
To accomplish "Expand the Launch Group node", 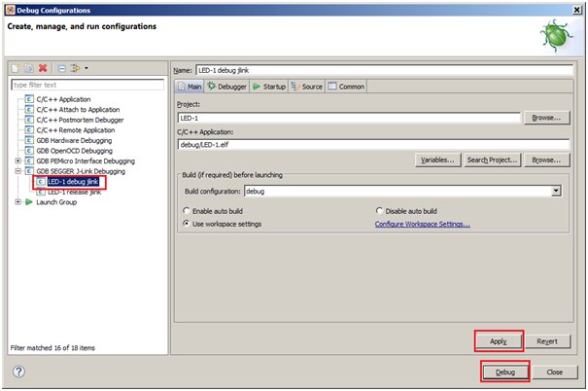I will 17,202.
